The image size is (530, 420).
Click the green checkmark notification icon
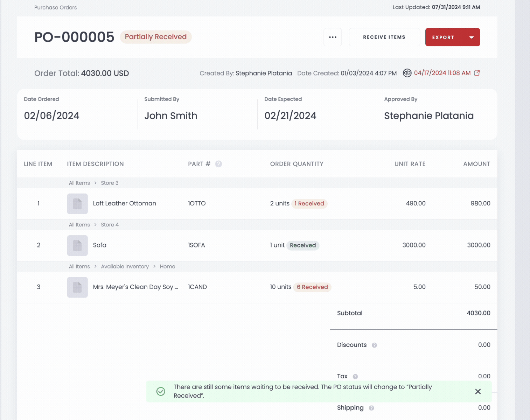pos(161,391)
